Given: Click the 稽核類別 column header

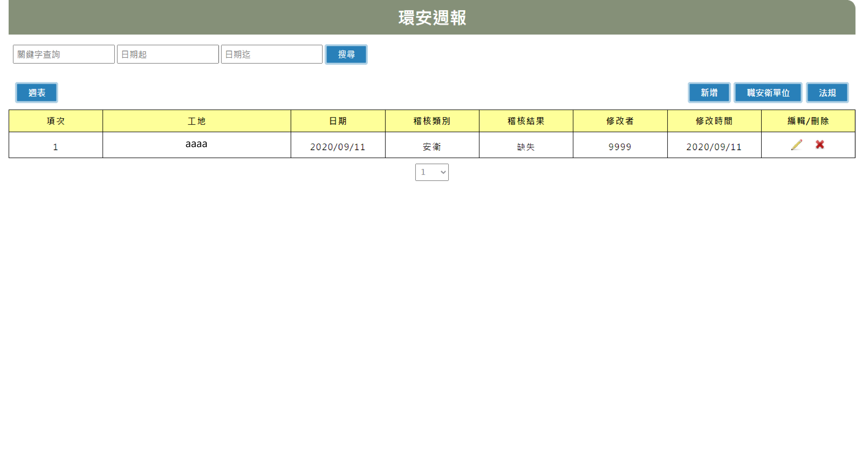Looking at the screenshot, I should [x=432, y=121].
